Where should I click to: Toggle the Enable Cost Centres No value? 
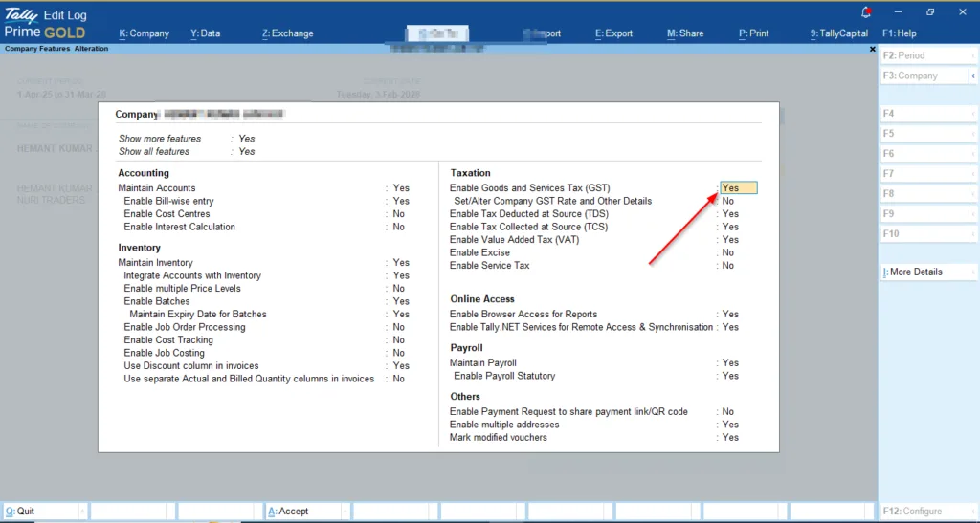click(399, 214)
